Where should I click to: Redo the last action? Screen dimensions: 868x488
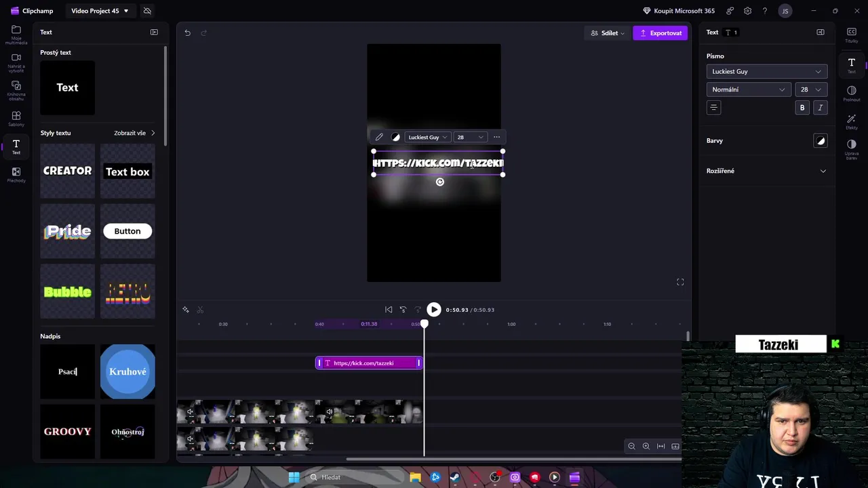(x=203, y=33)
